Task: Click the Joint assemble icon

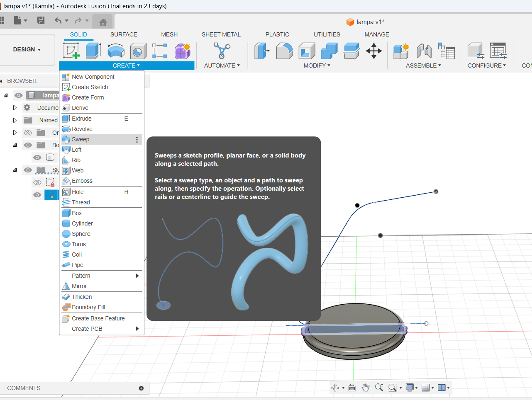Action: 424,51
